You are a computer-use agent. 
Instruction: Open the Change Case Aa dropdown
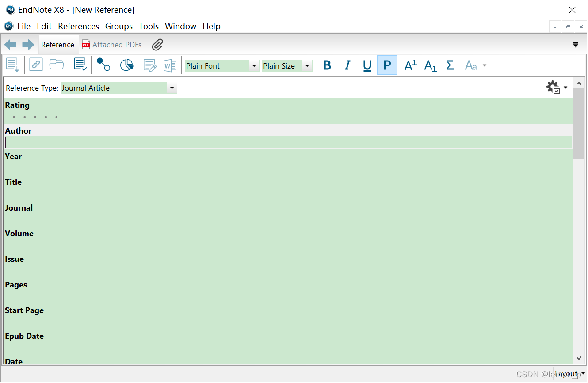[476, 65]
